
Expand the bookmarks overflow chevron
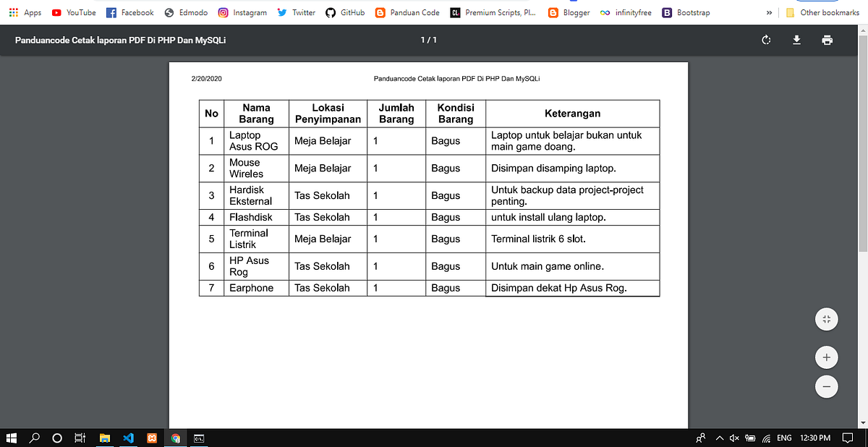(768, 12)
